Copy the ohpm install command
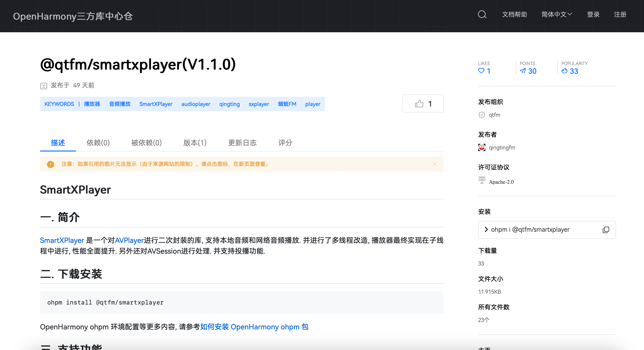Viewport: 644px width, 350px height. tap(606, 230)
